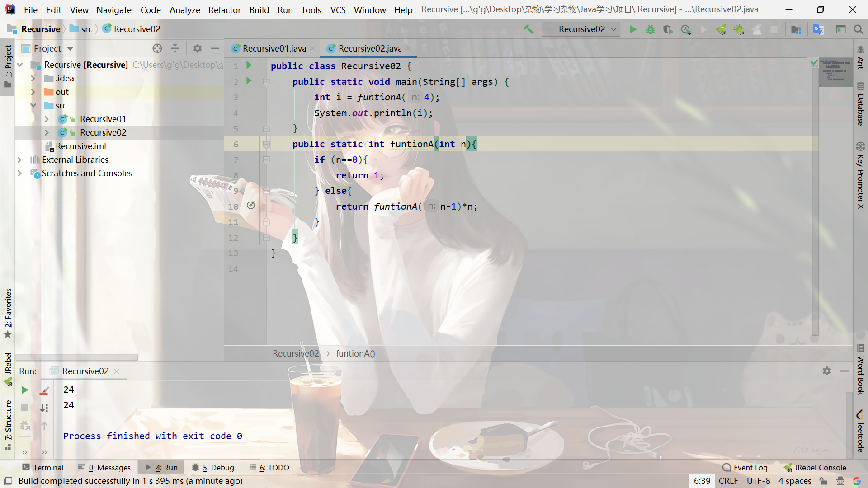Select Recursive.iml in project tree
Screen dimensions: 868x488
pos(80,146)
